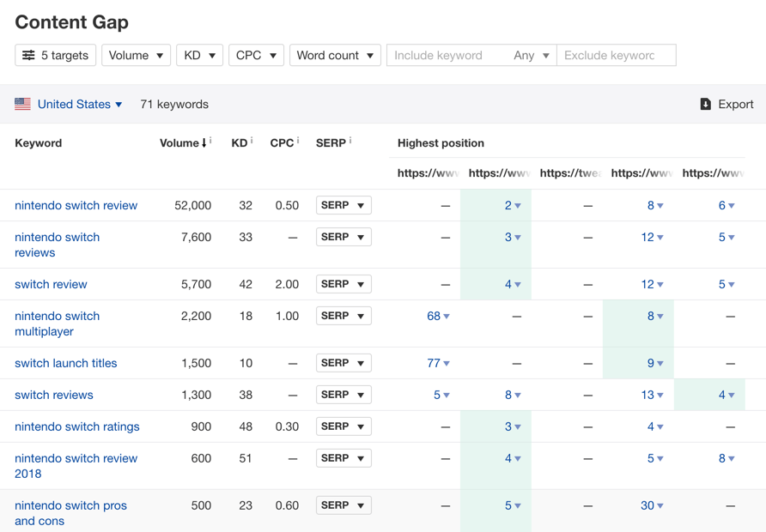The height and width of the screenshot is (532, 766).
Task: Open keyword 'nintendo switch reviews'
Action: click(58, 245)
